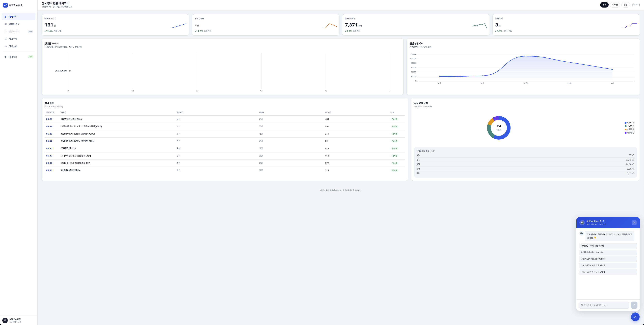Click the 공공분양 purple legend swatch

tap(626, 133)
